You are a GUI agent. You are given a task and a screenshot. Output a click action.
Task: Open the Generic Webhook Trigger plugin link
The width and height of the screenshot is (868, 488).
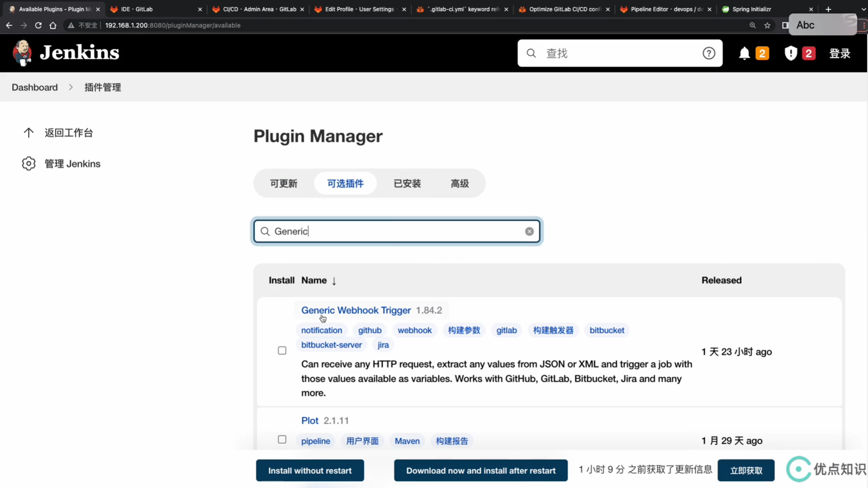[x=356, y=310]
